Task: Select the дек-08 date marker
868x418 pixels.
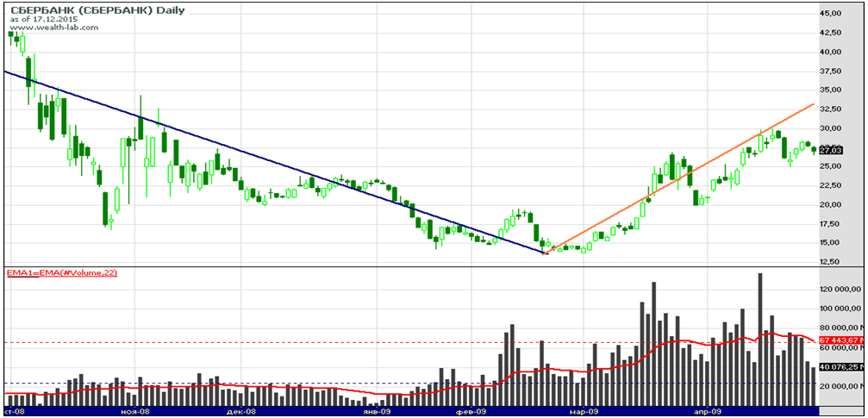Action: pyautogui.click(x=242, y=412)
